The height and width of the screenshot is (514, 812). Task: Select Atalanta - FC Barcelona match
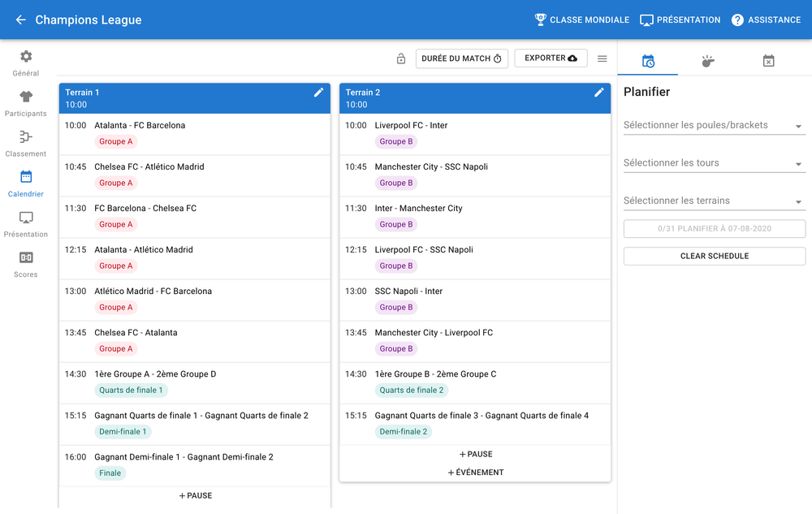click(195, 135)
